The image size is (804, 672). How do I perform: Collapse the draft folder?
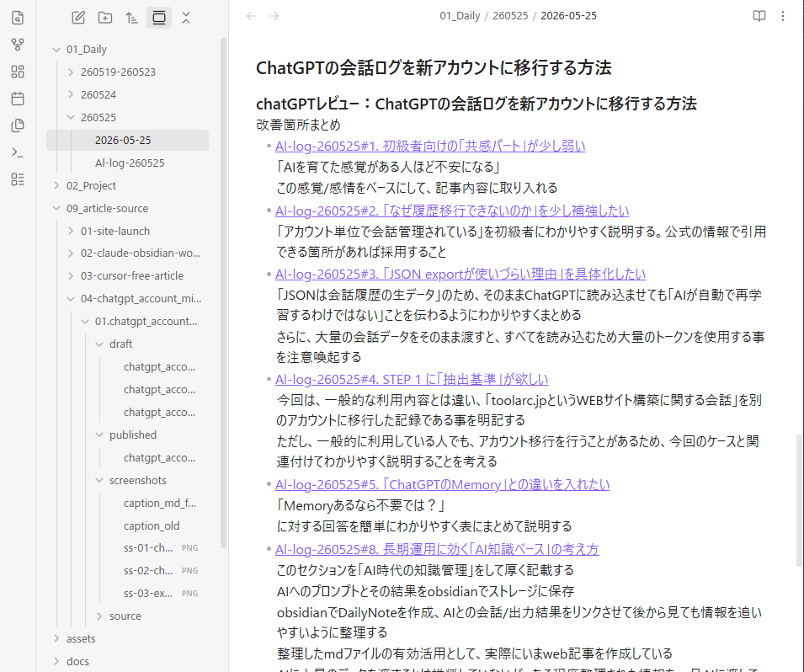click(x=99, y=344)
